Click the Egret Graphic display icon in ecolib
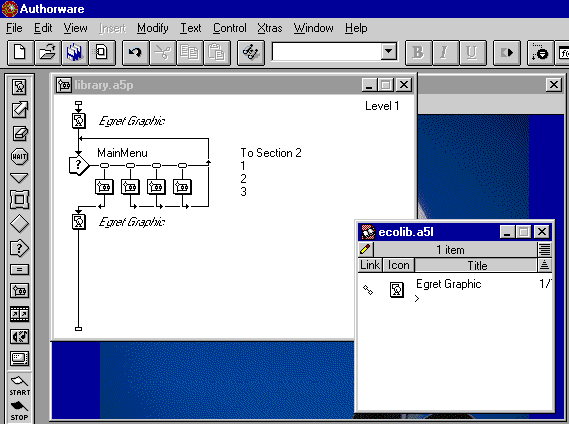 tap(397, 290)
